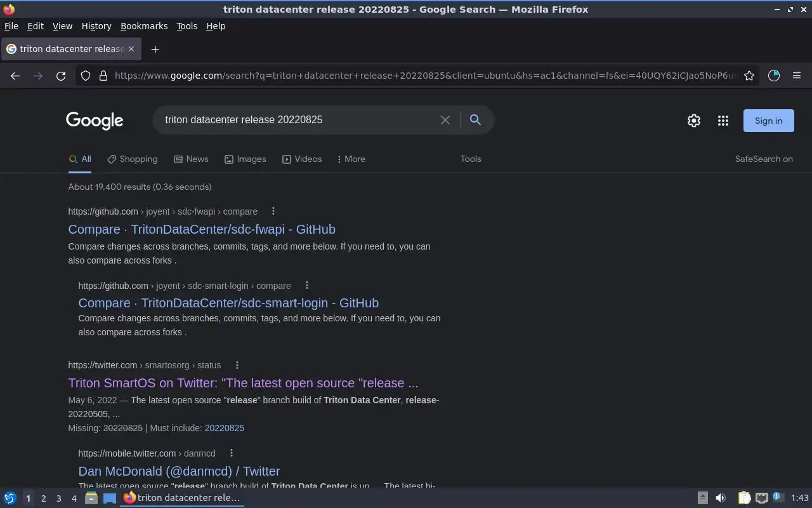Switch to workspace 3 in taskbar

[59, 498]
